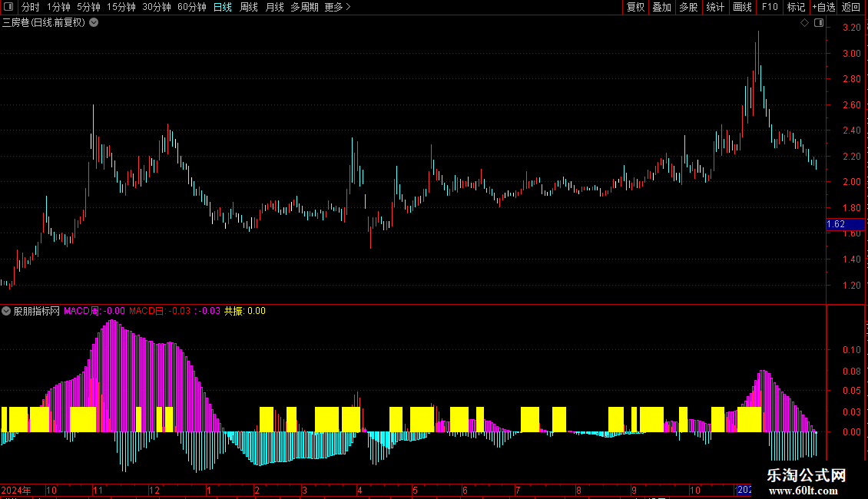Click the MACD周 indicator value label
868x499 pixels.
pyautogui.click(x=94, y=311)
